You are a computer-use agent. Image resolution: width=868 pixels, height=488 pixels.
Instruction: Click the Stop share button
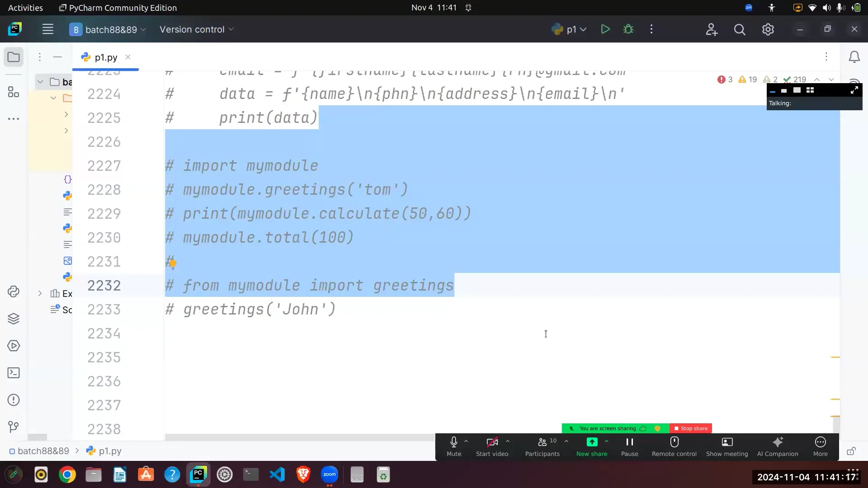(690, 428)
